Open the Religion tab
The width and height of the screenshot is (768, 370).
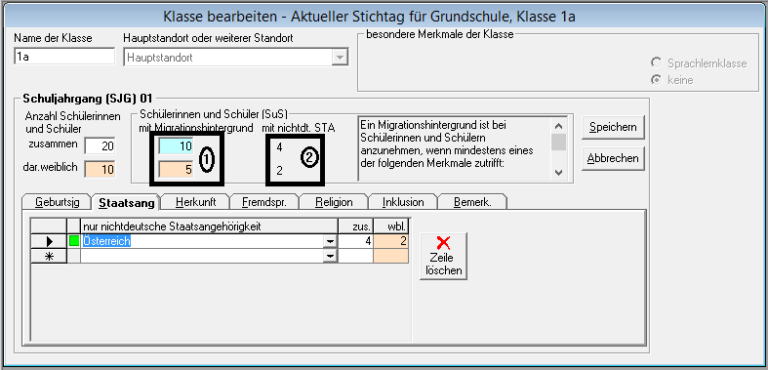coord(334,202)
